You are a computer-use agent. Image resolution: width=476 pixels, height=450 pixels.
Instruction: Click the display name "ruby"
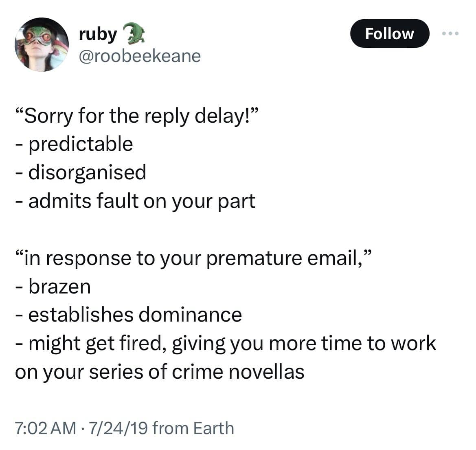pyautogui.click(x=98, y=34)
